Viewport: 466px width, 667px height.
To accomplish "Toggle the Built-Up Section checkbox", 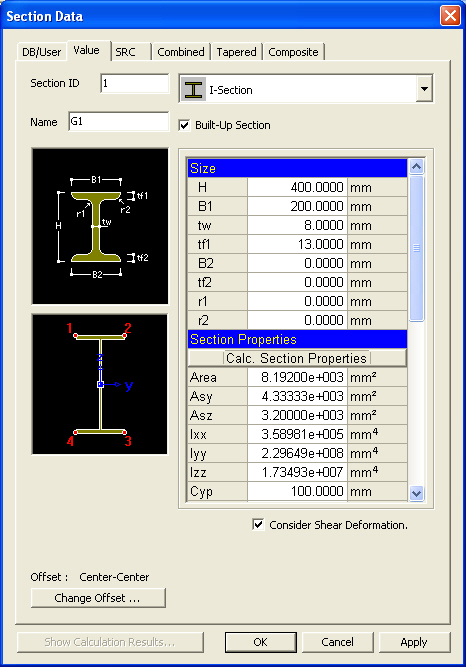I will tap(184, 125).
